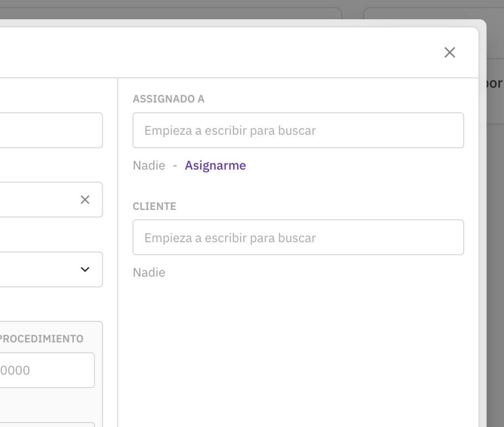Click the Nadie text under Assignado A
This screenshot has width=504, height=427.
tap(149, 166)
